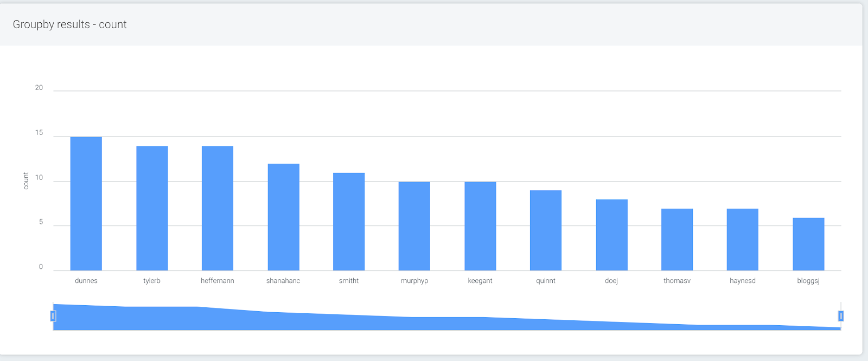The image size is (868, 361).
Task: Click the right range slider handle
Action: [x=840, y=316]
